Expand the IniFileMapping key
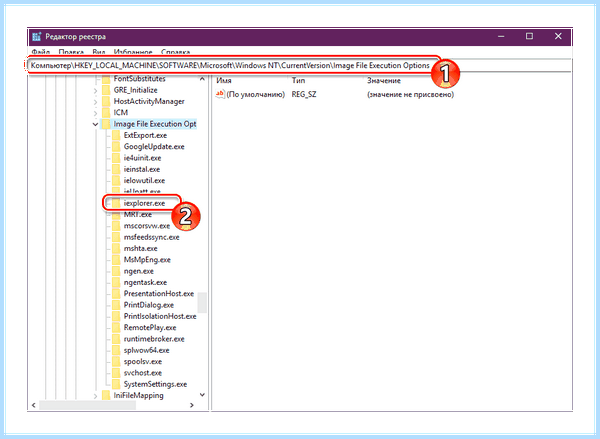The width and height of the screenshot is (600, 439). click(95, 396)
